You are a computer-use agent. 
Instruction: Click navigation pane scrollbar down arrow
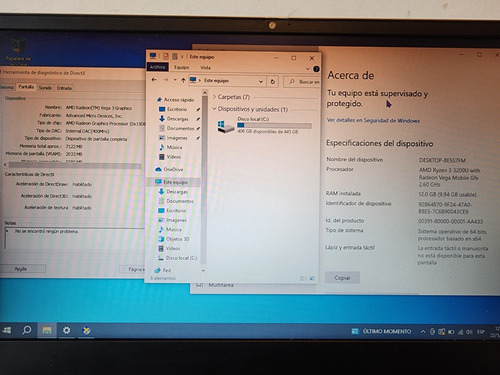point(203,271)
